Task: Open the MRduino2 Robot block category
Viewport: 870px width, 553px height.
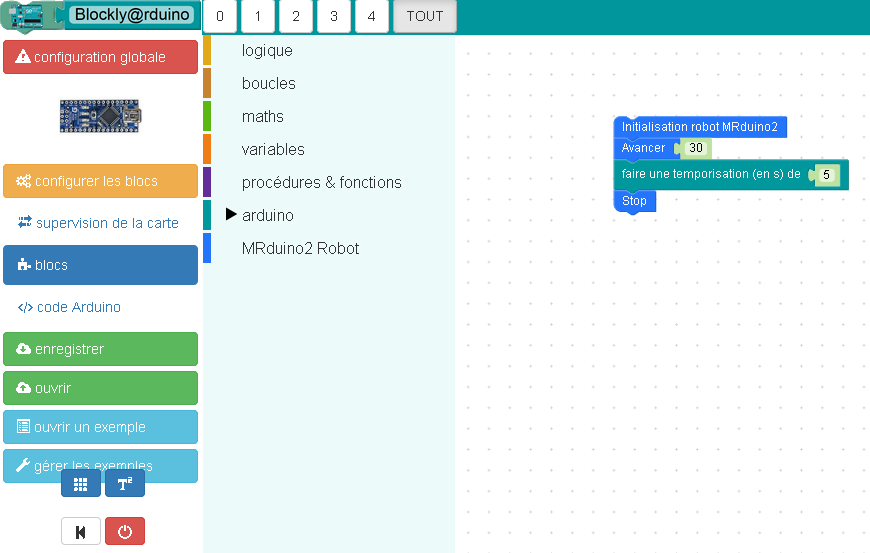Action: [x=300, y=248]
